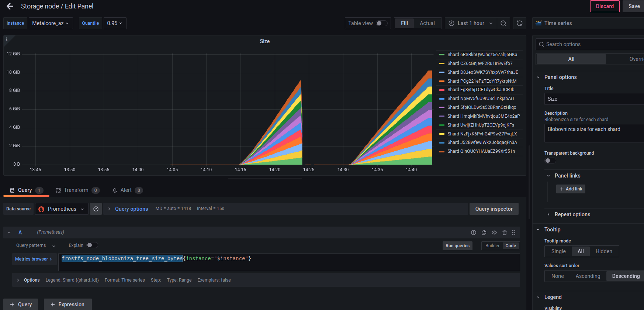Open the panel info corner icon

click(7, 39)
